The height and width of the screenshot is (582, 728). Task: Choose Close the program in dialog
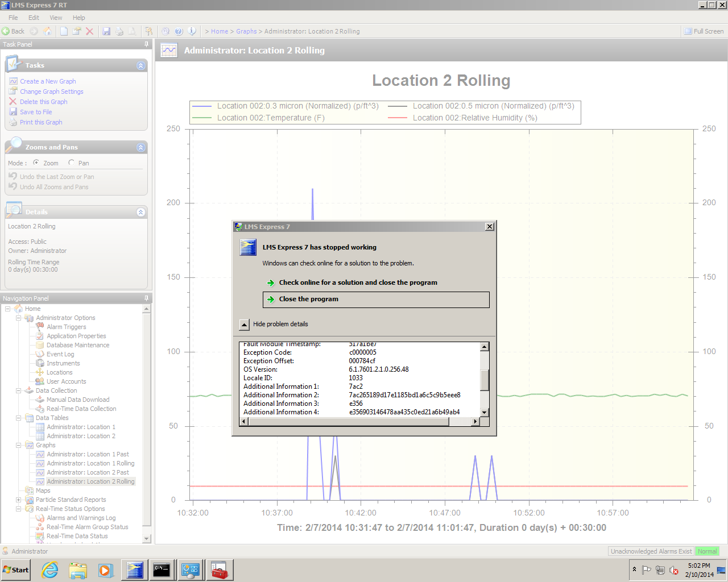point(376,300)
